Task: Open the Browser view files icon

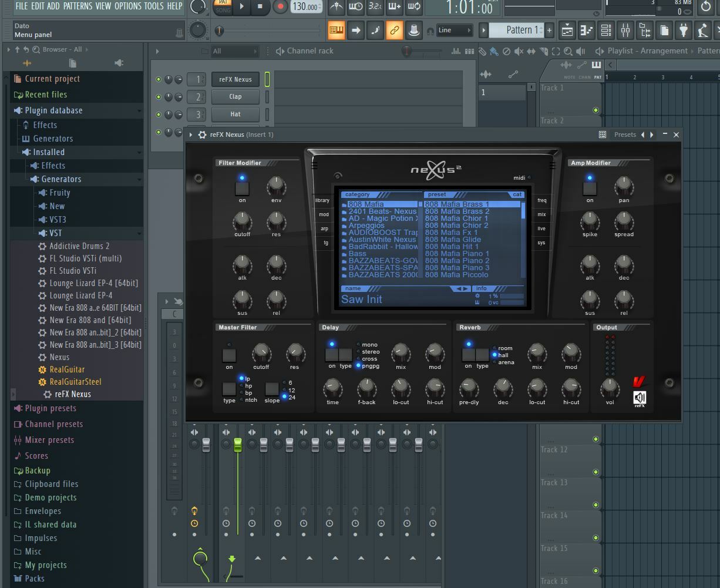Action: click(x=644, y=30)
